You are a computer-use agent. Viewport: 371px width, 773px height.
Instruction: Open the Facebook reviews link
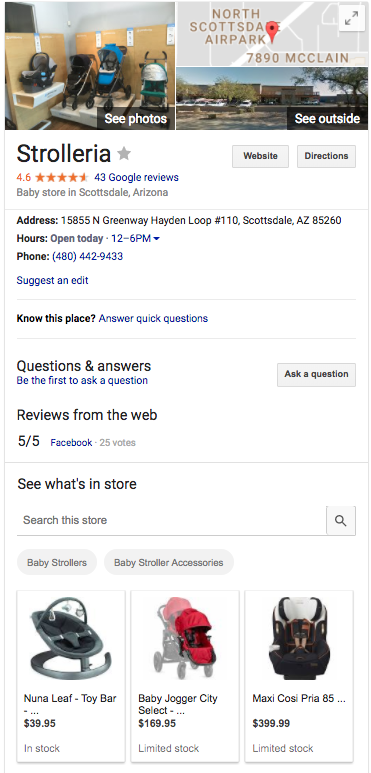click(x=71, y=443)
